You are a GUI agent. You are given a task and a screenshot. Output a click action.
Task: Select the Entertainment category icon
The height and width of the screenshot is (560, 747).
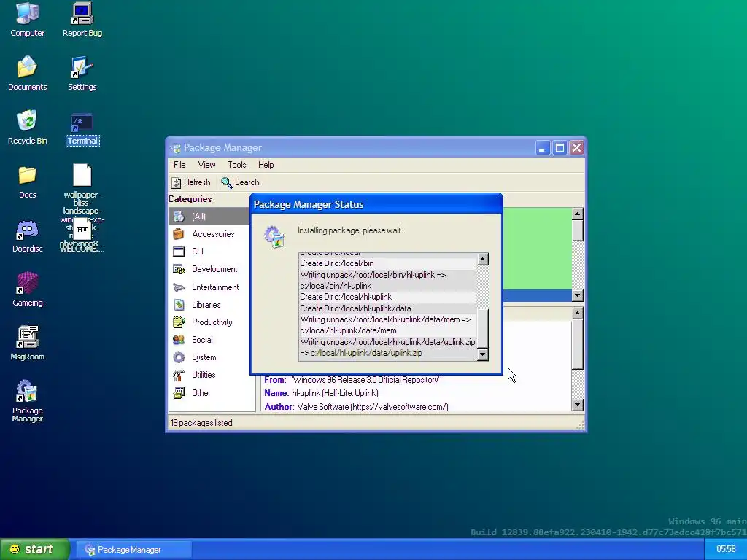(x=179, y=287)
